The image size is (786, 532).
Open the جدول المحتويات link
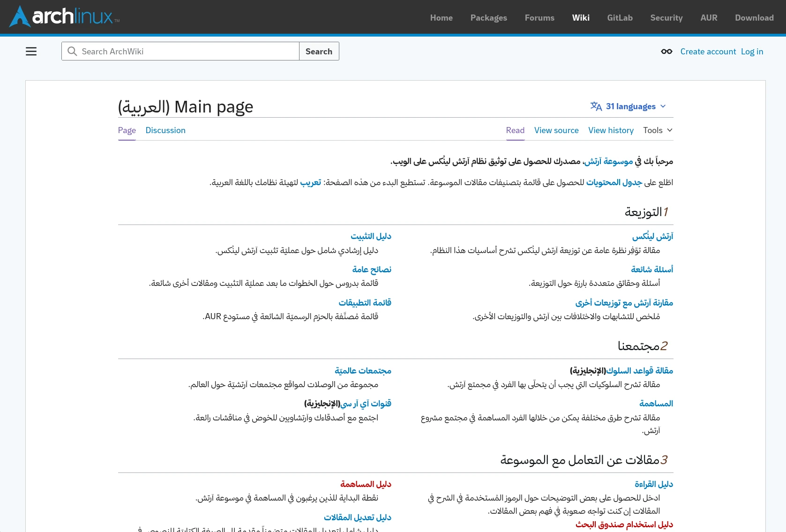pyautogui.click(x=614, y=182)
